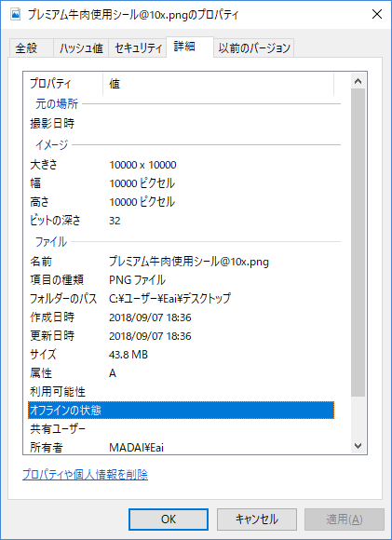The width and height of the screenshot is (392, 540).
Task: Select the 撮影日時 property row
Action: click(x=181, y=123)
